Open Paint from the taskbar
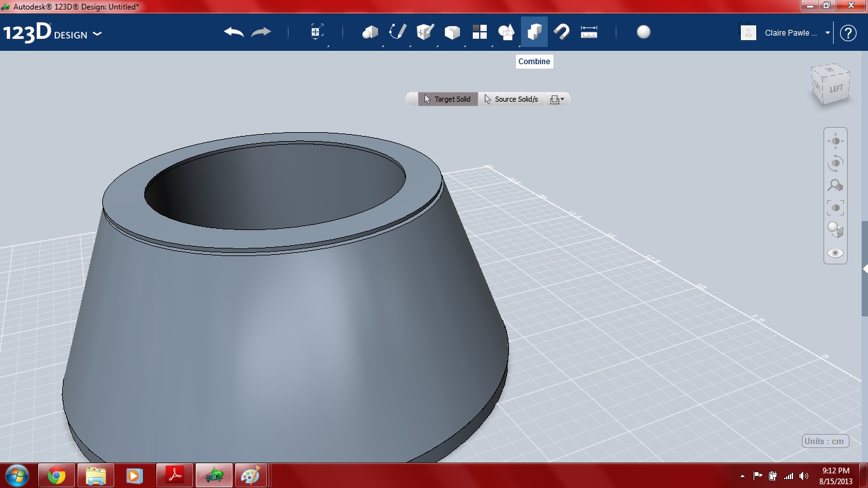868x488 pixels. pyautogui.click(x=252, y=475)
